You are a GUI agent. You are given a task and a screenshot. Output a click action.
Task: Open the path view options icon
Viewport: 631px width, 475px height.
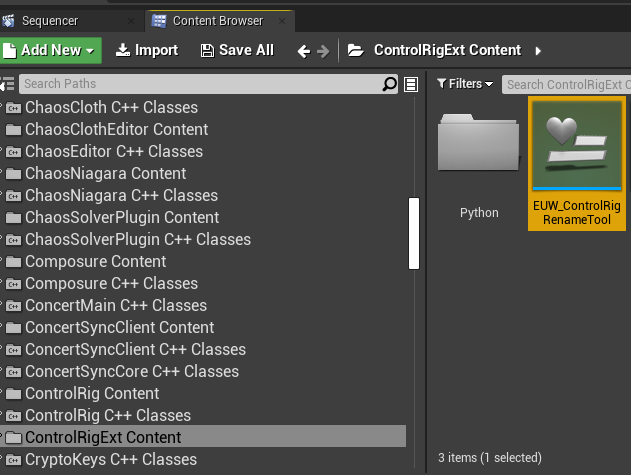[x=411, y=84]
